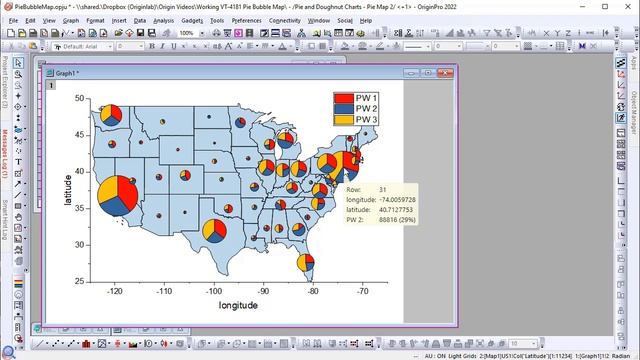Select the Arrow drawing tool
Viewport: 640px width, 360px height.
point(18,184)
